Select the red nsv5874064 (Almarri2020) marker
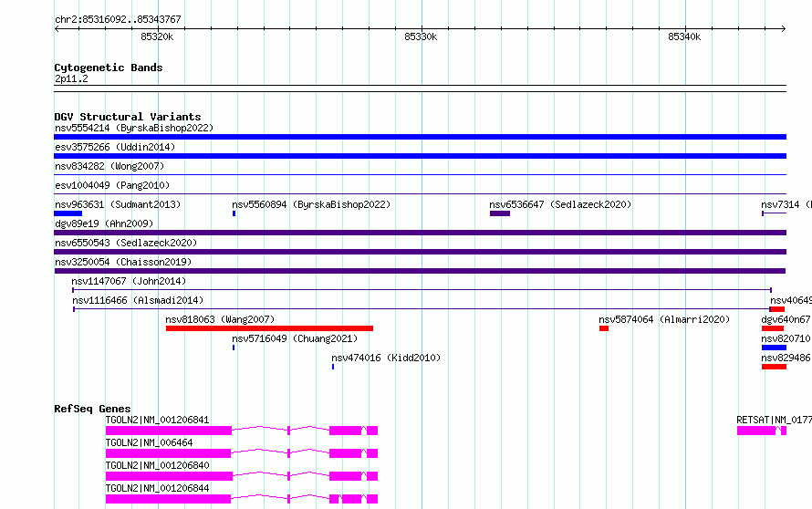The image size is (812, 509). click(604, 328)
